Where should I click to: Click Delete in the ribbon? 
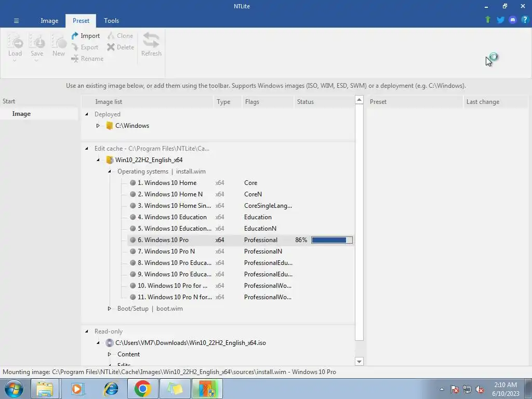coord(121,47)
